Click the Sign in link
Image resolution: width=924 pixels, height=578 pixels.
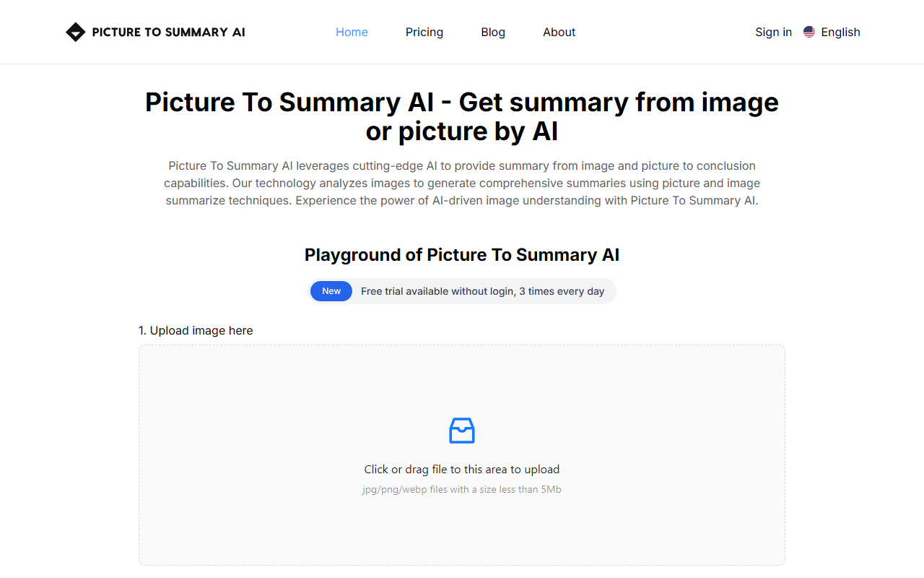(x=773, y=32)
